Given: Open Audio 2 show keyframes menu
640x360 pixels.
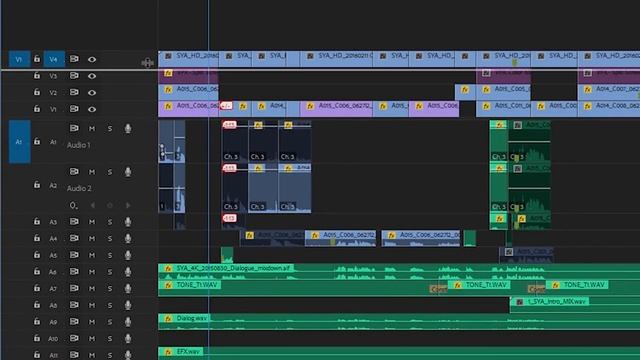Looking at the screenshot, I should point(73,205).
